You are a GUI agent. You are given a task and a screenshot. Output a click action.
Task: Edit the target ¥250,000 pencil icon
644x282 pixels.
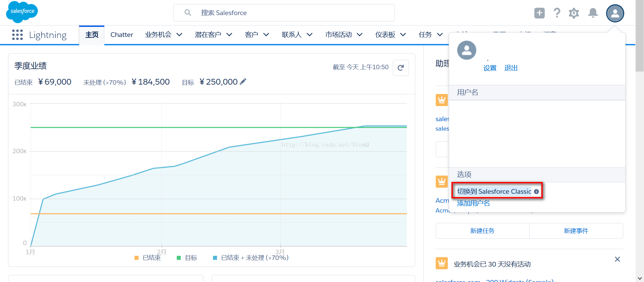coord(243,82)
